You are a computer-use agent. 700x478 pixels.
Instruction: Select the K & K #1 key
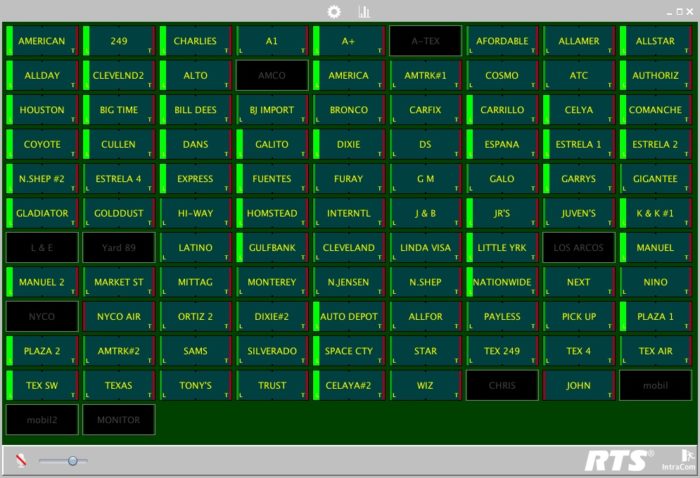point(655,213)
